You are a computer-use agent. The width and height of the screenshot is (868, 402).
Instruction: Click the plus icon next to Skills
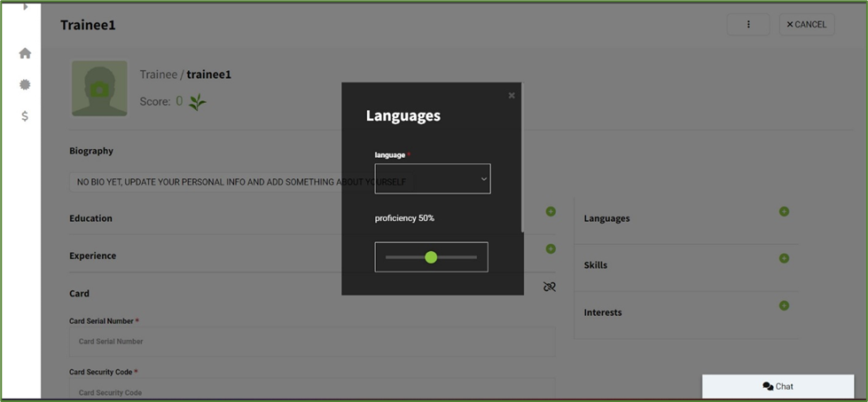(x=784, y=259)
